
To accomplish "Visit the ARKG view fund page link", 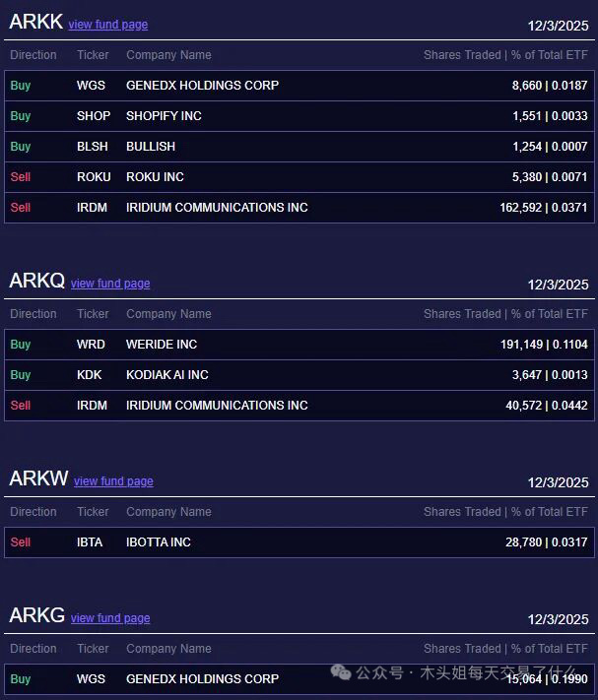I will (x=110, y=618).
